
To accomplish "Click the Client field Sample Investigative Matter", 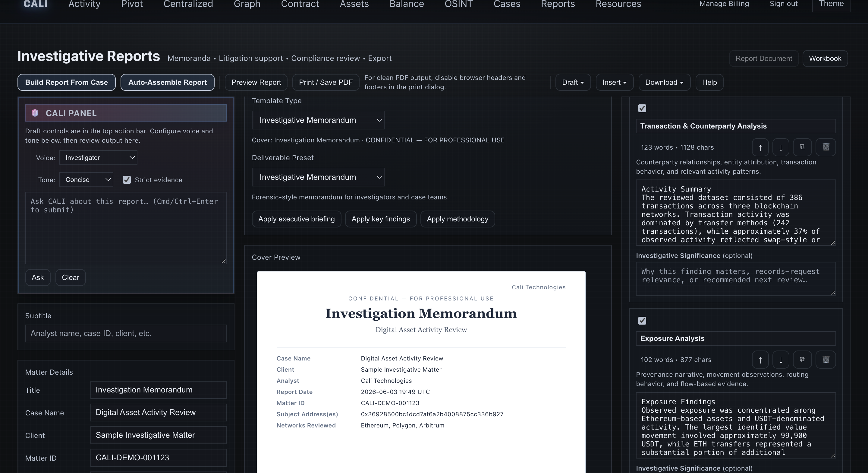I will pos(158,435).
